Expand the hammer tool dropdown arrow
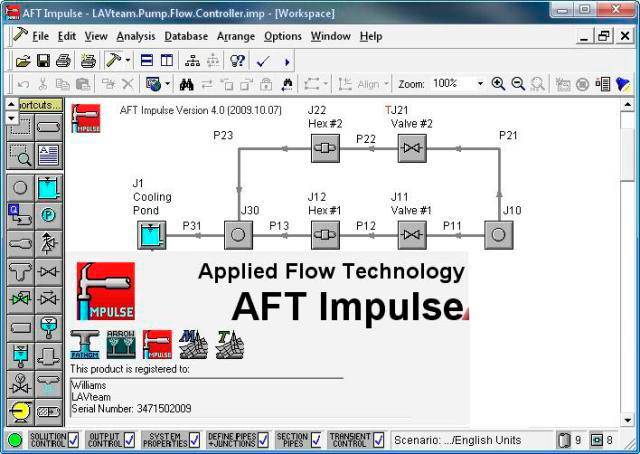Viewport: 640px width, 454px height. pos(128,61)
